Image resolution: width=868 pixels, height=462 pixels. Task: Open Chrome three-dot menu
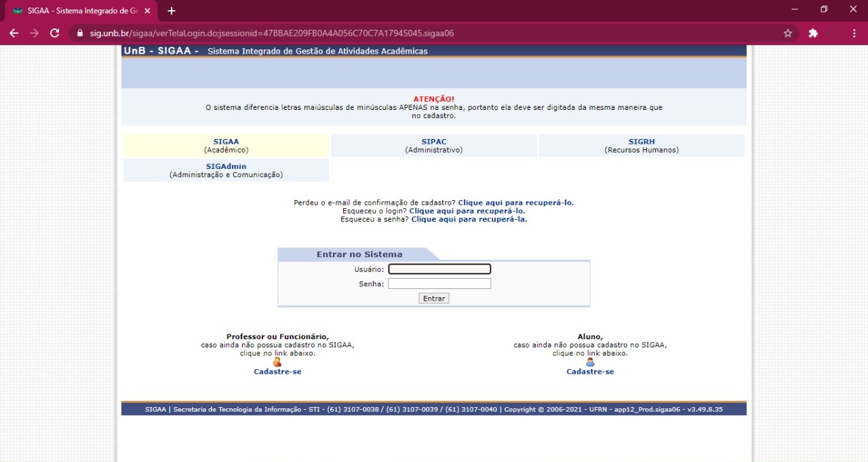(x=854, y=33)
